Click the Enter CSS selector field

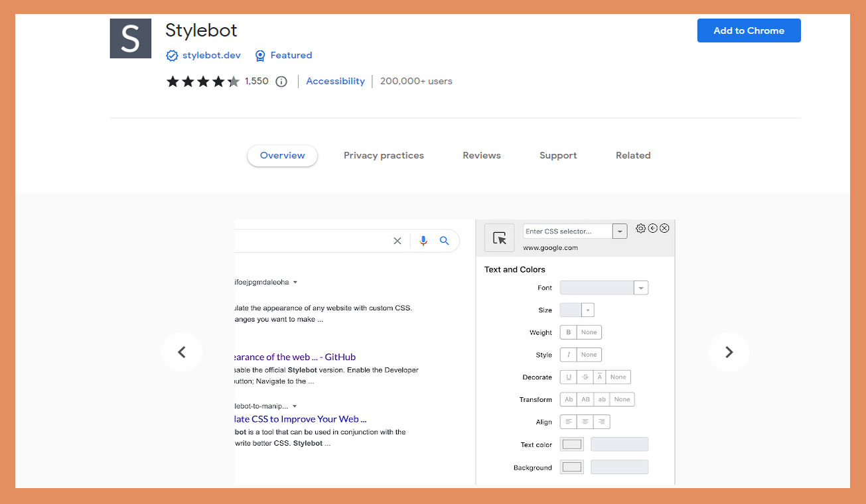coord(569,230)
